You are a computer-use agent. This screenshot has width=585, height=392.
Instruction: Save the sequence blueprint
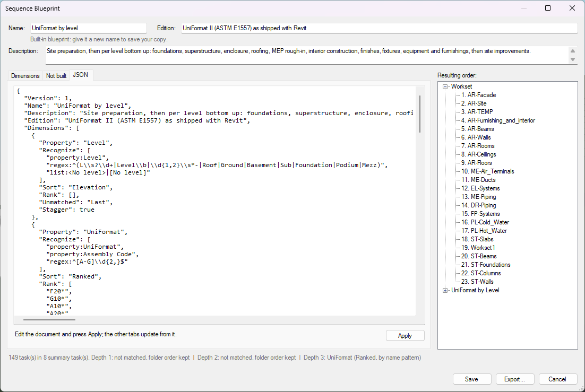(x=471, y=379)
